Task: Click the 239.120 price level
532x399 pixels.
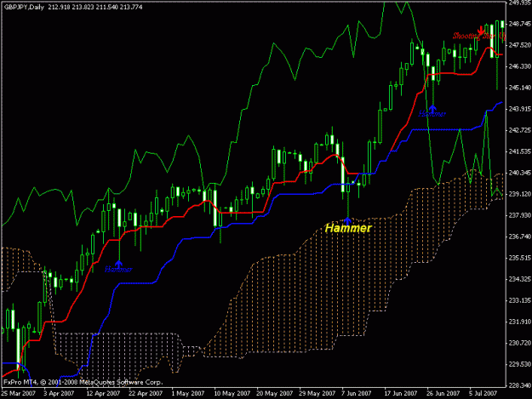Action: click(x=519, y=194)
